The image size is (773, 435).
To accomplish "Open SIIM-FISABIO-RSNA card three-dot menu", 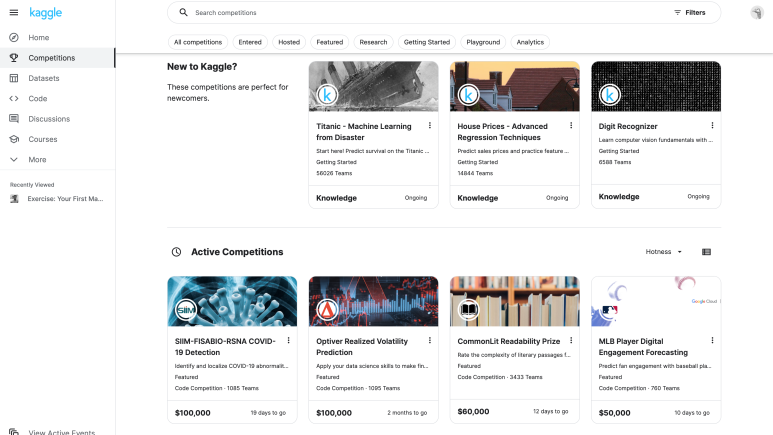I will pyautogui.click(x=288, y=340).
